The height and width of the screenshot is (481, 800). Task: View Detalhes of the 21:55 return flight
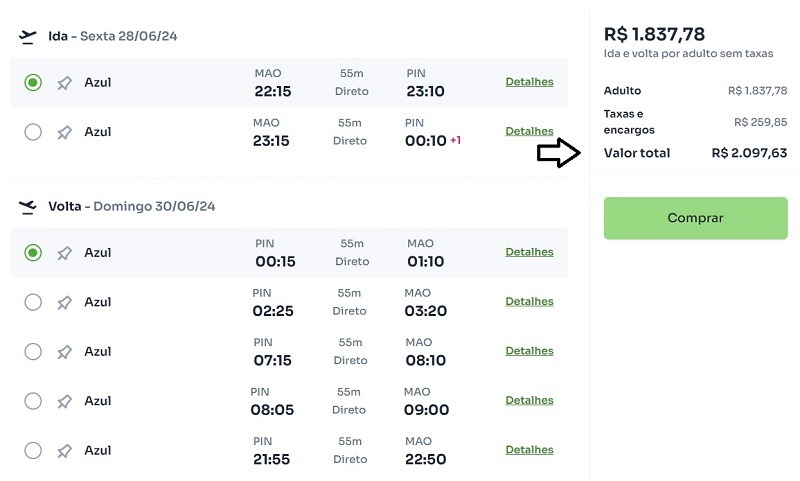click(529, 450)
